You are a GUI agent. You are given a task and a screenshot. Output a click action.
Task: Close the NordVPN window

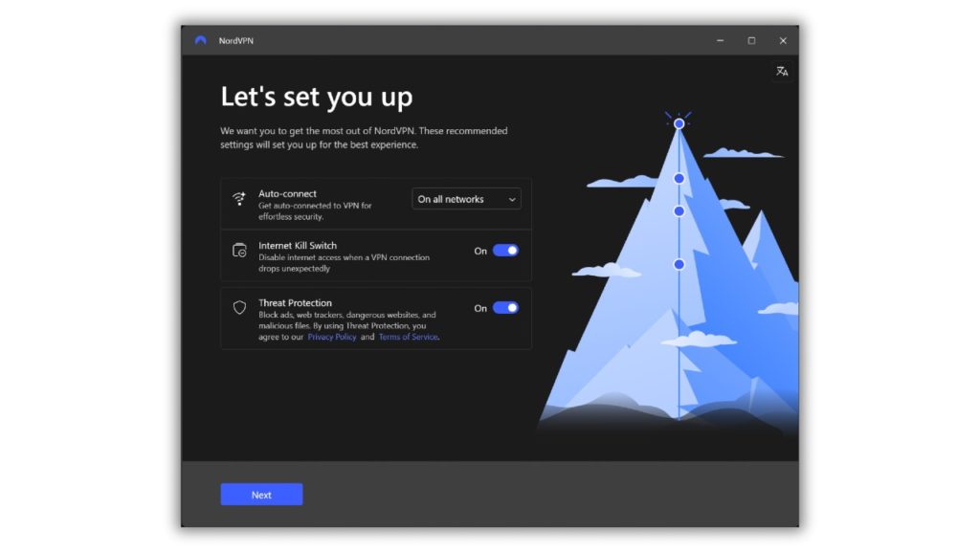point(783,40)
